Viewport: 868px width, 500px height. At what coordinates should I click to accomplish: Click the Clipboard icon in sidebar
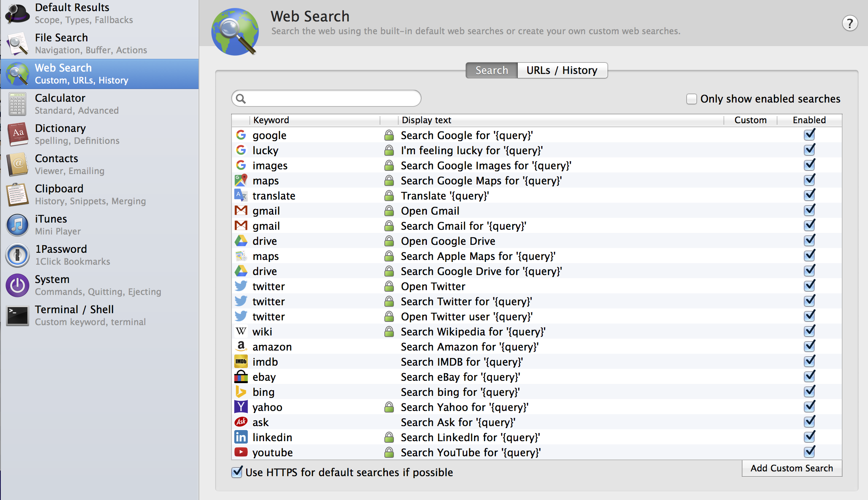pos(17,195)
